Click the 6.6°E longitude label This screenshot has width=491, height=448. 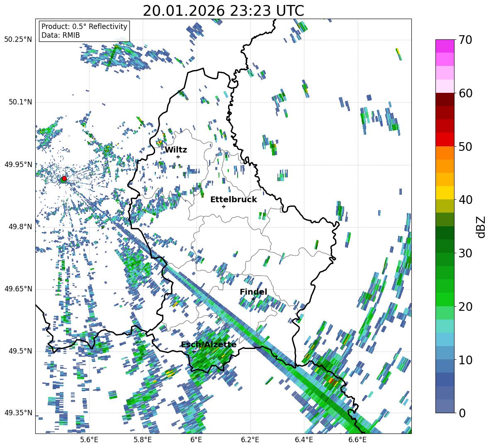357,440
